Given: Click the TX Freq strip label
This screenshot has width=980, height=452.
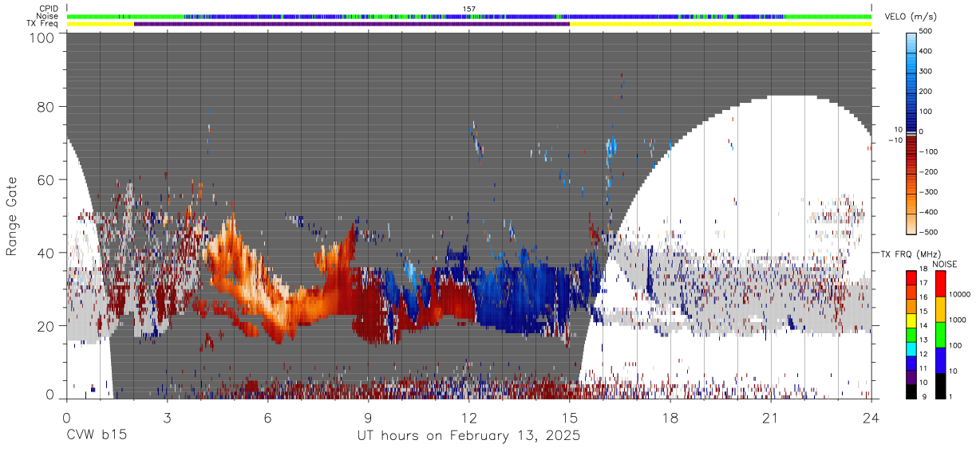Looking at the screenshot, I should (42, 24).
